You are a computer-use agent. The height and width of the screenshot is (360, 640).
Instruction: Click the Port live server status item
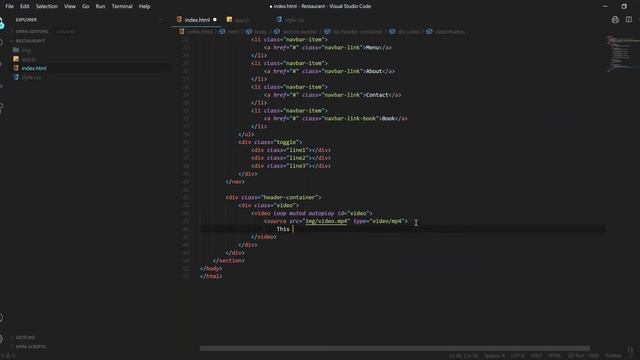tap(583, 356)
